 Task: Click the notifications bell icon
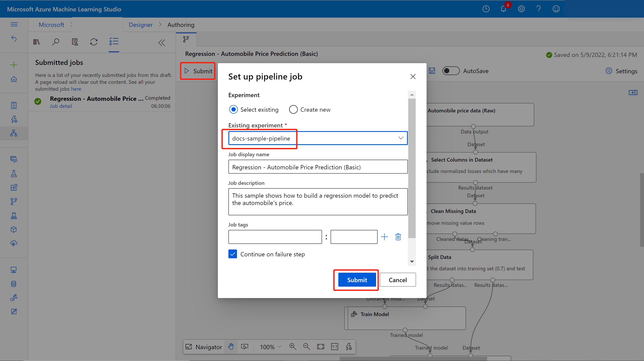tap(503, 9)
